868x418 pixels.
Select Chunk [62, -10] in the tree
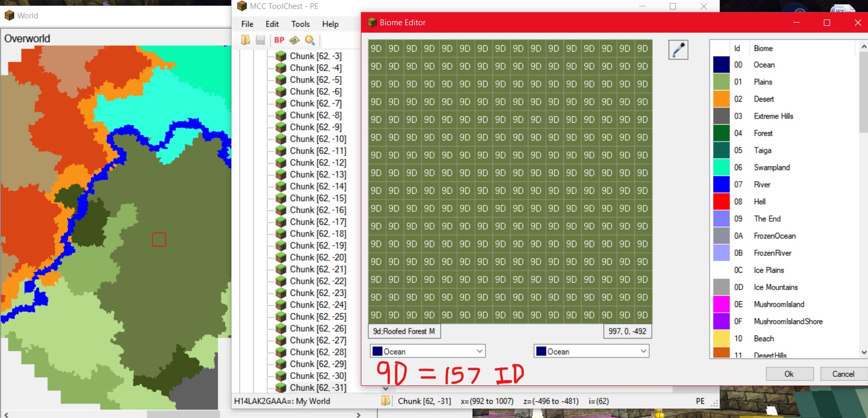(318, 139)
